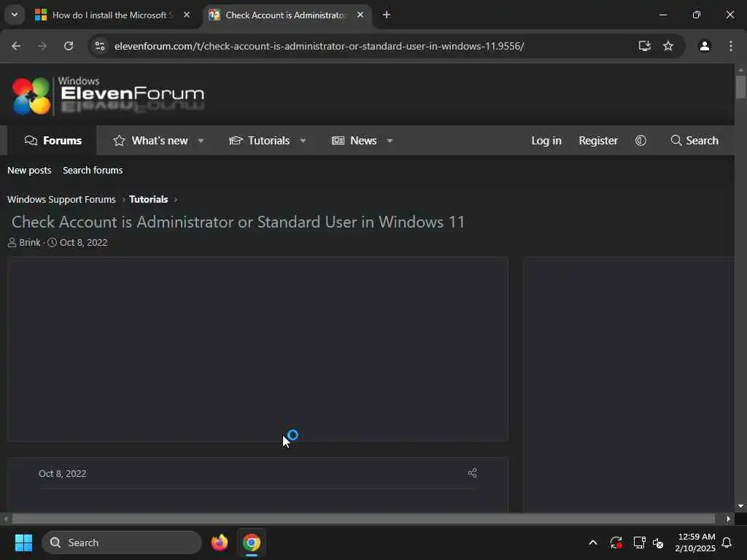Go to Tutorials breadcrumb
Image resolution: width=747 pixels, height=560 pixels.
[x=148, y=199]
